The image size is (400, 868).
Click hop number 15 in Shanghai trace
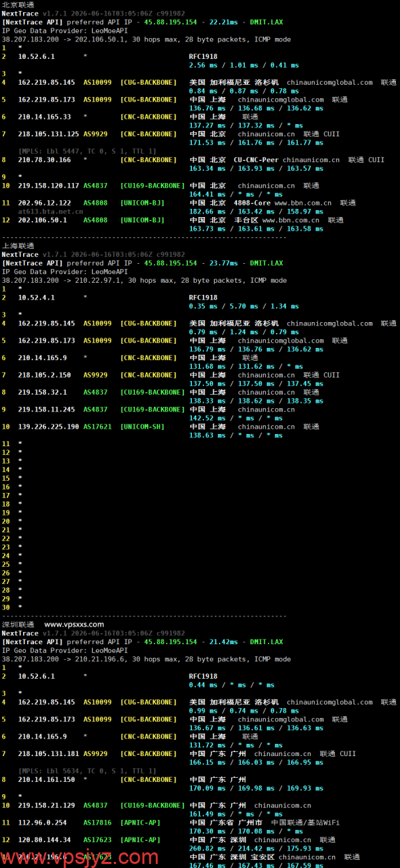pos(6,478)
